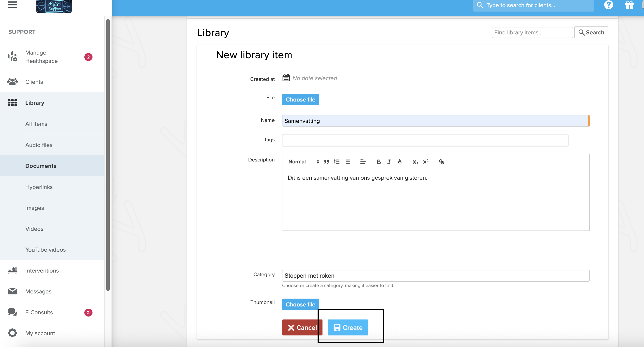
Task: Click the Name field with Samenvatting
Action: 435,121
